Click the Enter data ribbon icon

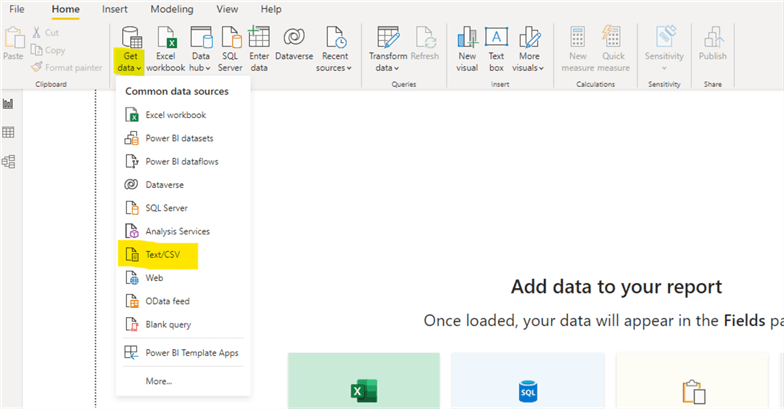[x=259, y=50]
